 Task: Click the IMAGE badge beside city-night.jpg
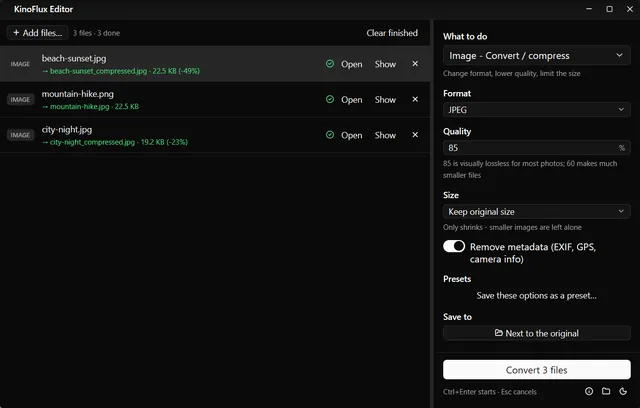coord(20,135)
